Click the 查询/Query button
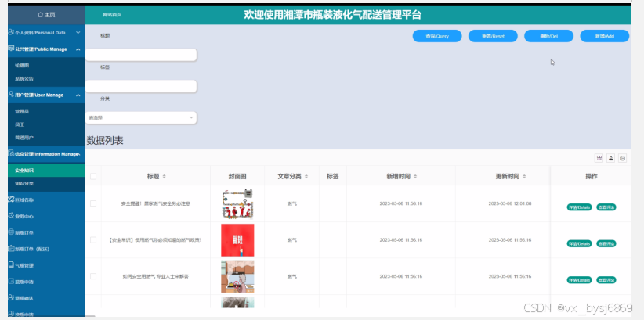644x320 pixels. (x=437, y=36)
